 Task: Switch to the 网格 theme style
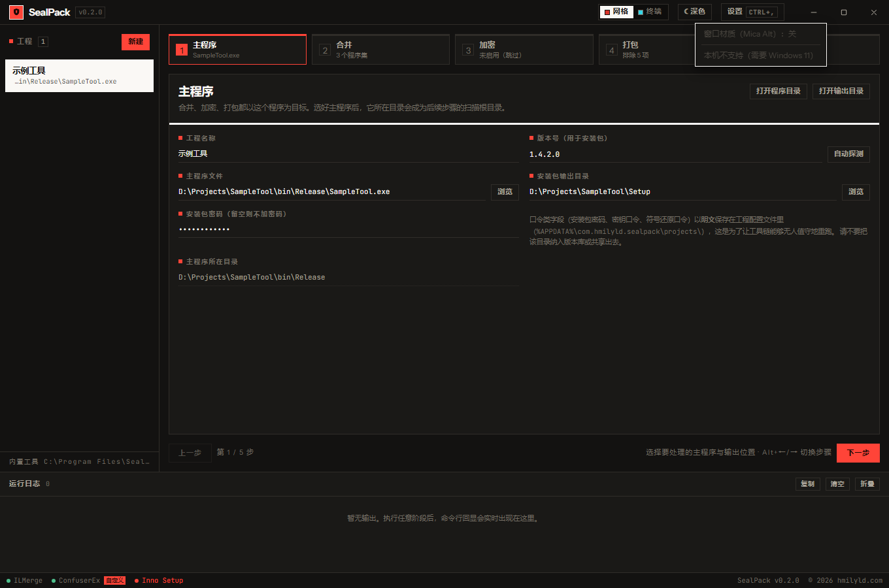pos(616,12)
